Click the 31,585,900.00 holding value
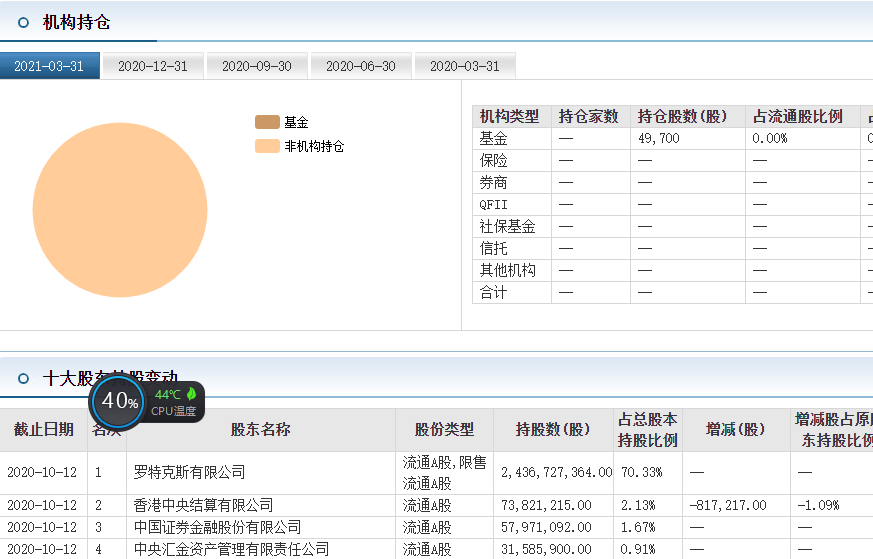873x559 pixels. tap(546, 549)
